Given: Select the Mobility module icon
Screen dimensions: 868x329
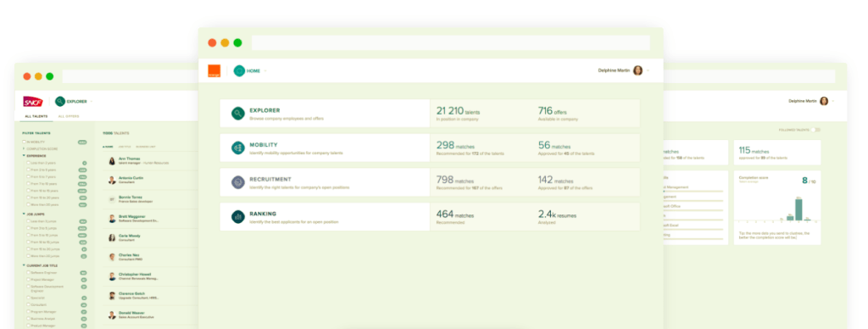Looking at the screenshot, I should [238, 148].
